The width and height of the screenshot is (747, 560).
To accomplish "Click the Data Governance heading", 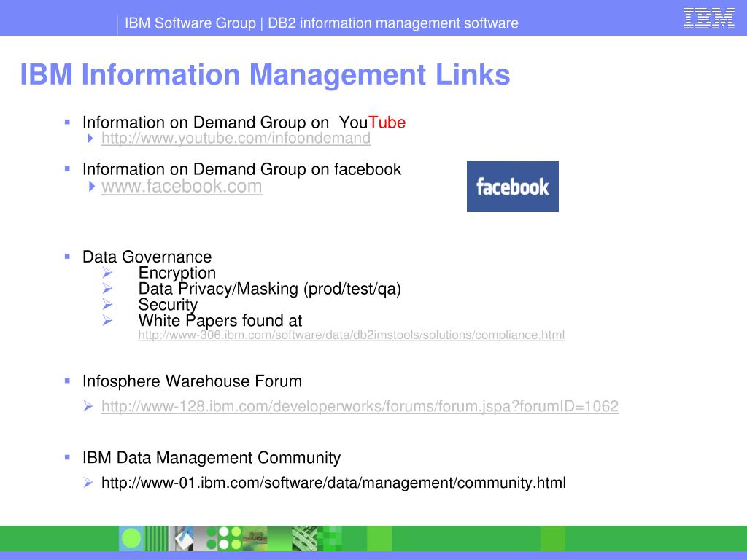I will click(147, 257).
